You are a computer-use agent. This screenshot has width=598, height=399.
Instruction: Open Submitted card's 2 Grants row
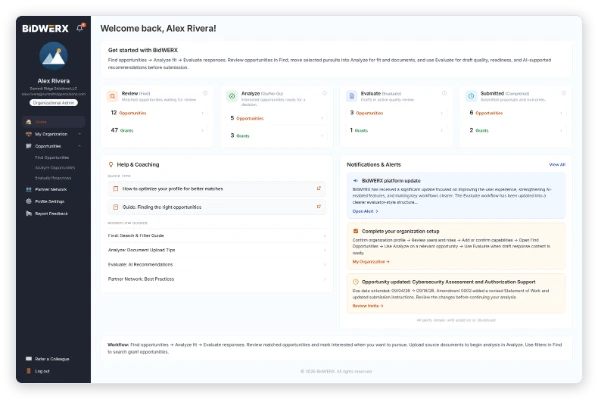(516, 130)
